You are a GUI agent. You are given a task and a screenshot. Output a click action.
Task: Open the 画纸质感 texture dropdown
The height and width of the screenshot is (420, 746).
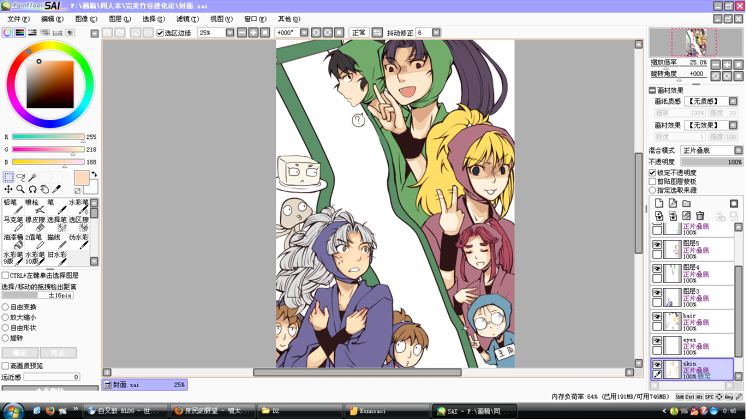[x=733, y=101]
